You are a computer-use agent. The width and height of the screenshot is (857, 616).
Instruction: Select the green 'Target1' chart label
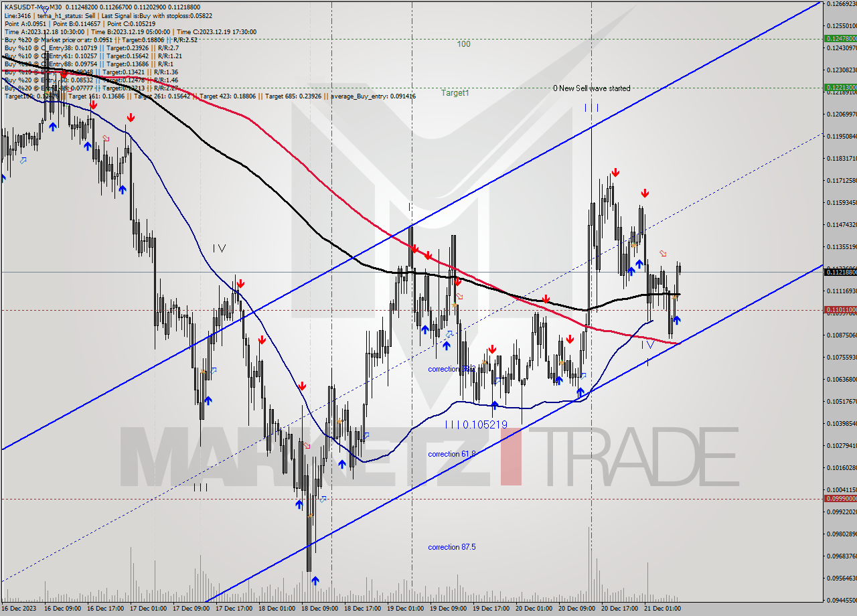455,93
